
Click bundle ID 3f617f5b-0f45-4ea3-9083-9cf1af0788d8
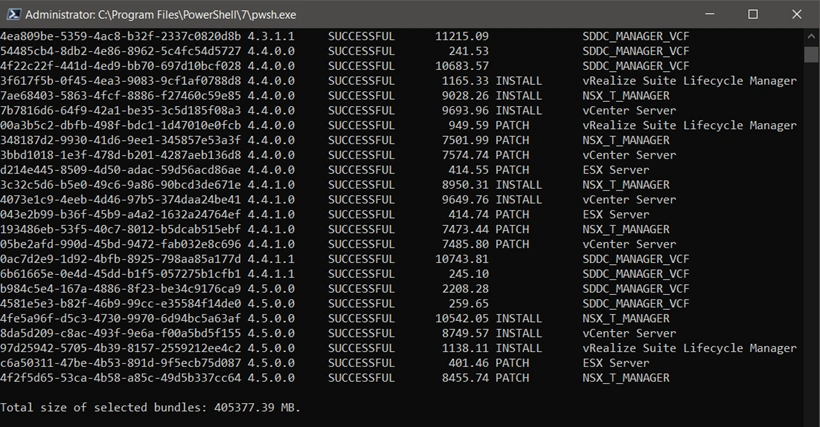121,80
